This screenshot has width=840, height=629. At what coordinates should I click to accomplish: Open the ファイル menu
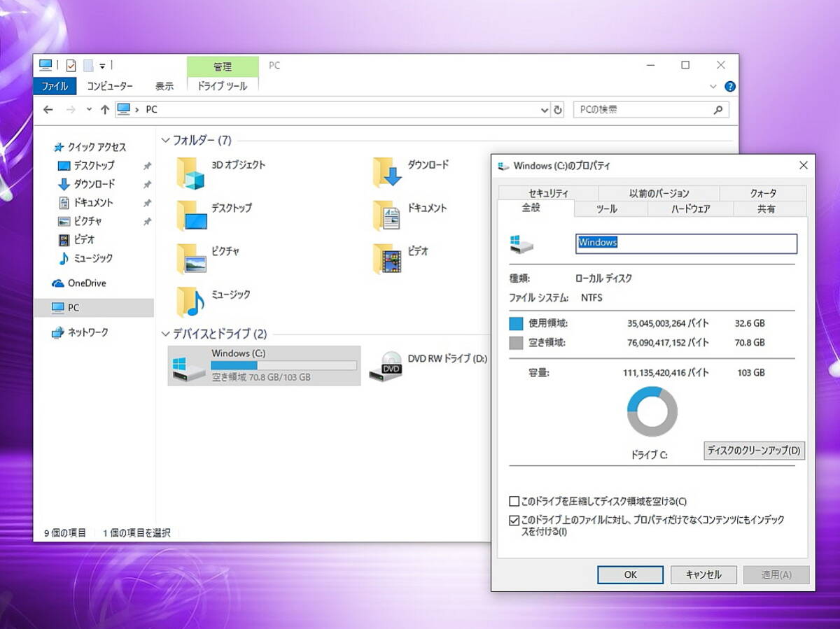point(55,86)
